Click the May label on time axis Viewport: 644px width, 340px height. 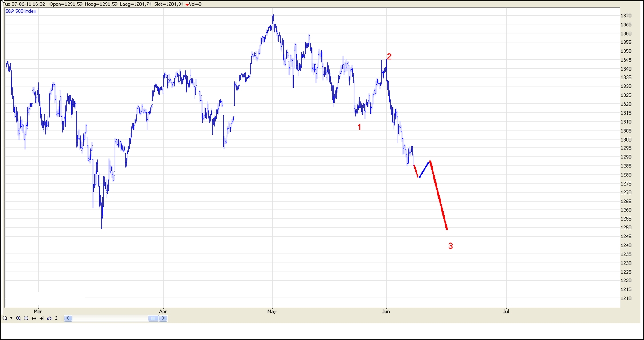click(272, 312)
